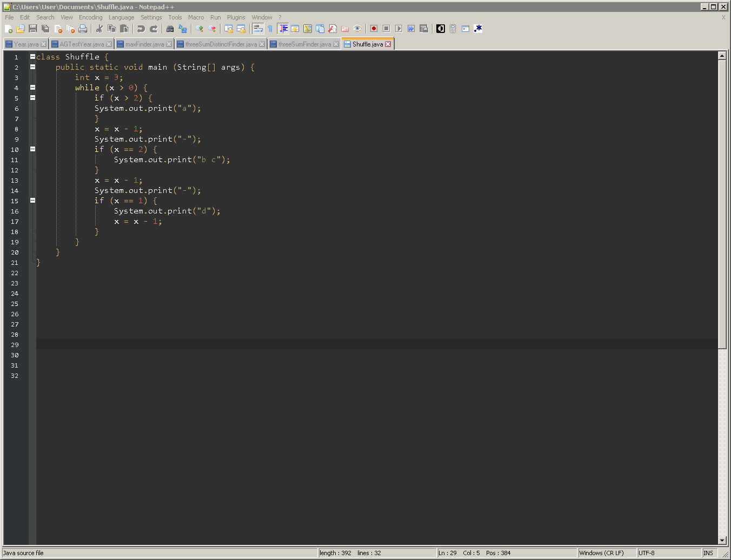Redo the last undone edit
Viewport: 731px width, 560px height.
point(154,29)
